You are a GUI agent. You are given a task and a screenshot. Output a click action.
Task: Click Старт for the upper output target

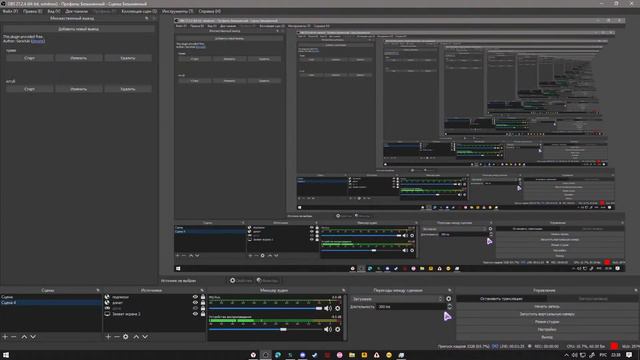click(x=29, y=58)
